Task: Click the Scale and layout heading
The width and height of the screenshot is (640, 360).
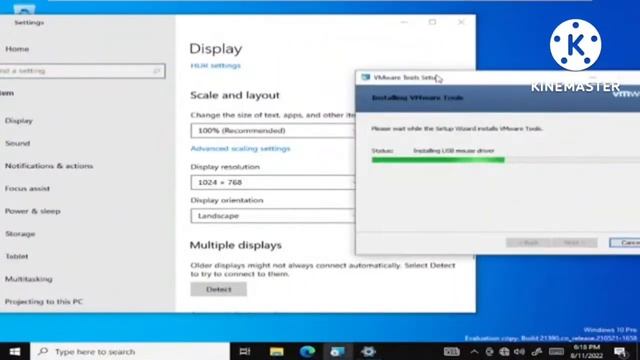Action: click(235, 95)
